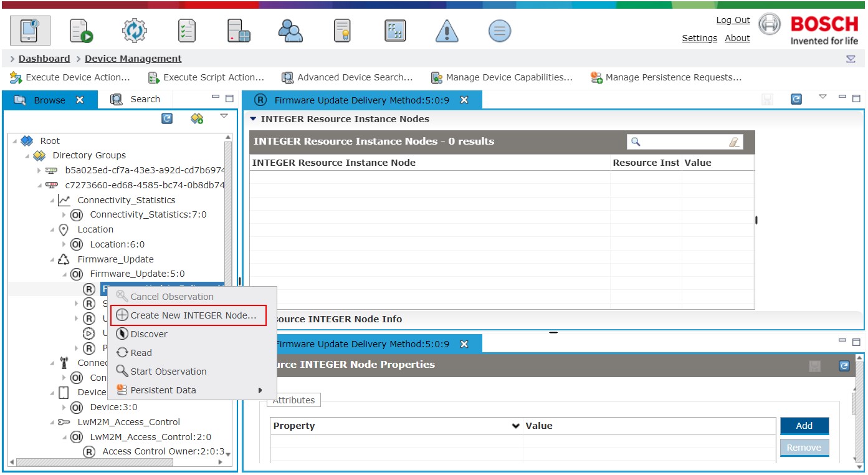Select Create New INTEGER Node menu entry
The image size is (868, 475).
(188, 315)
